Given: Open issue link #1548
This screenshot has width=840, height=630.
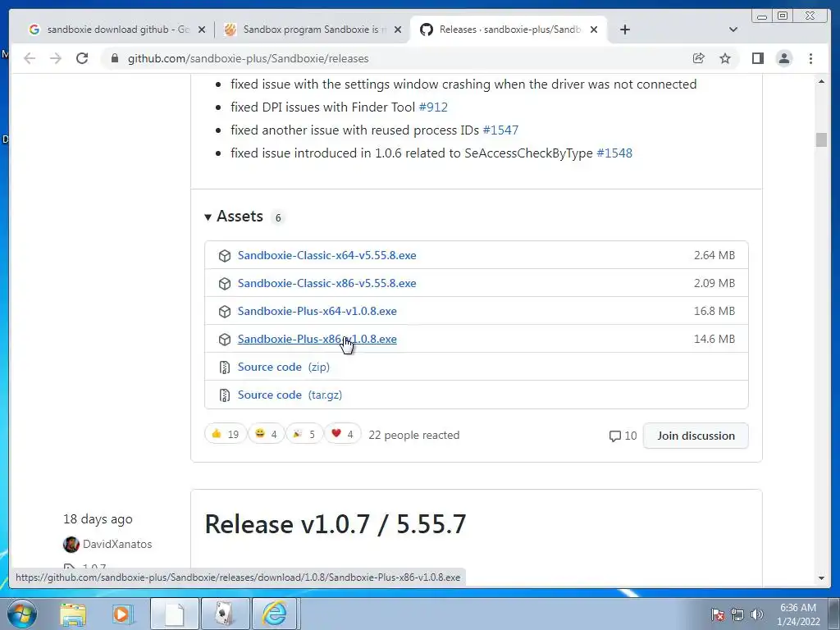Looking at the screenshot, I should point(614,153).
